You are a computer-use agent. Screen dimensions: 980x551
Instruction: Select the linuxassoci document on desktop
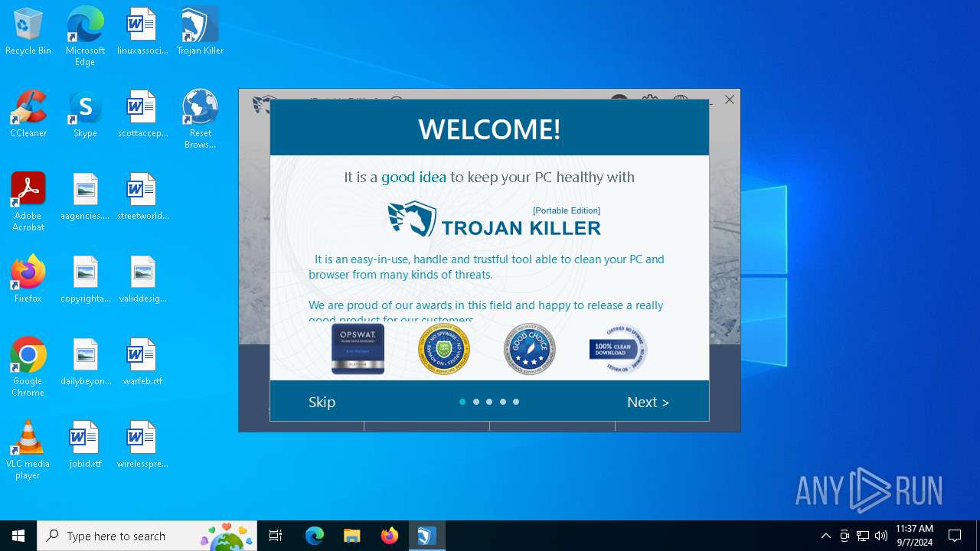[142, 32]
